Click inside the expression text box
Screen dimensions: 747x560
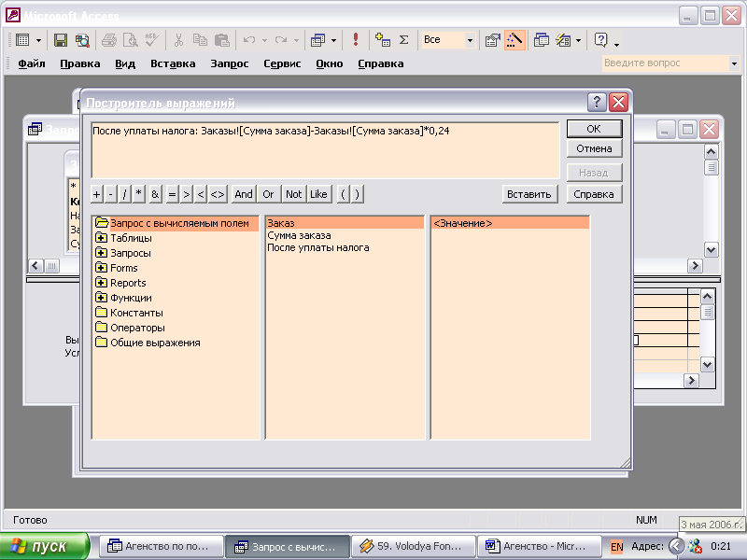[x=325, y=150]
